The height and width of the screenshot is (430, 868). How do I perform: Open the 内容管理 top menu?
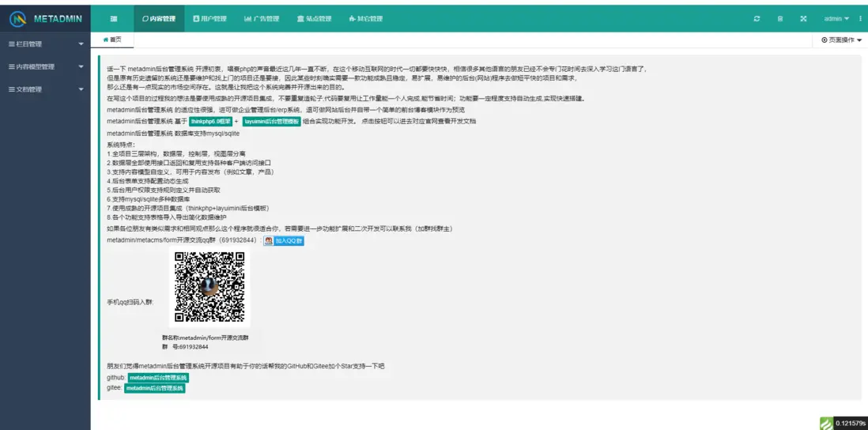click(x=159, y=19)
